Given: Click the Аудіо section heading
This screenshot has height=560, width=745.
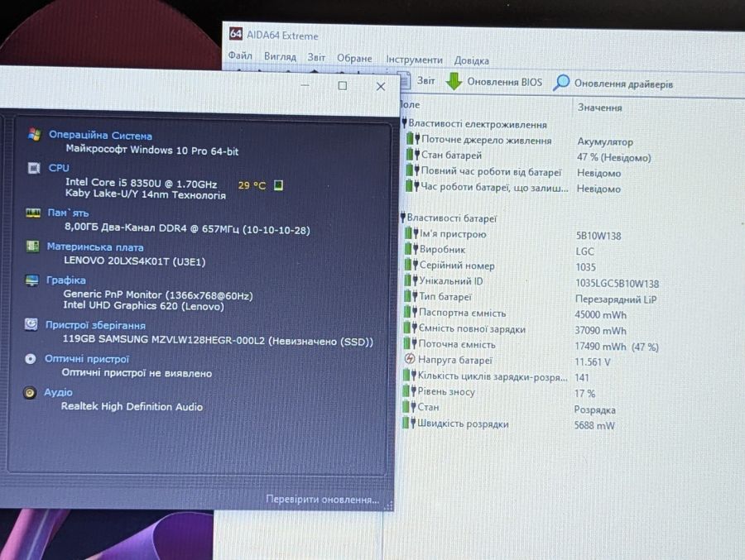Looking at the screenshot, I should click(x=58, y=392).
